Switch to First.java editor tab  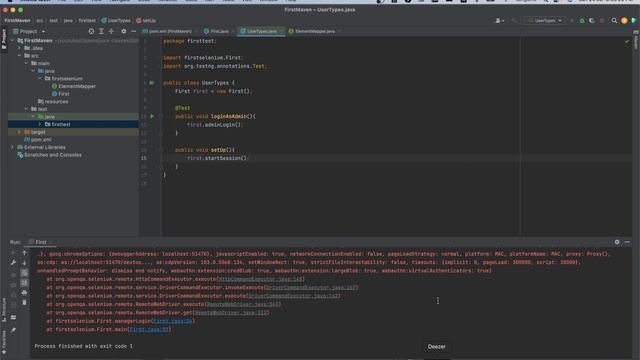click(x=219, y=31)
